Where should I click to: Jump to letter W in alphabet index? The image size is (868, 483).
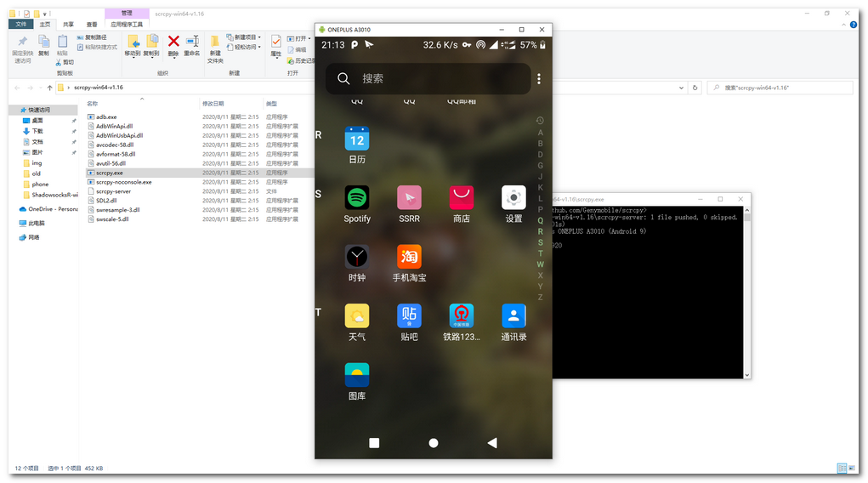pyautogui.click(x=540, y=264)
